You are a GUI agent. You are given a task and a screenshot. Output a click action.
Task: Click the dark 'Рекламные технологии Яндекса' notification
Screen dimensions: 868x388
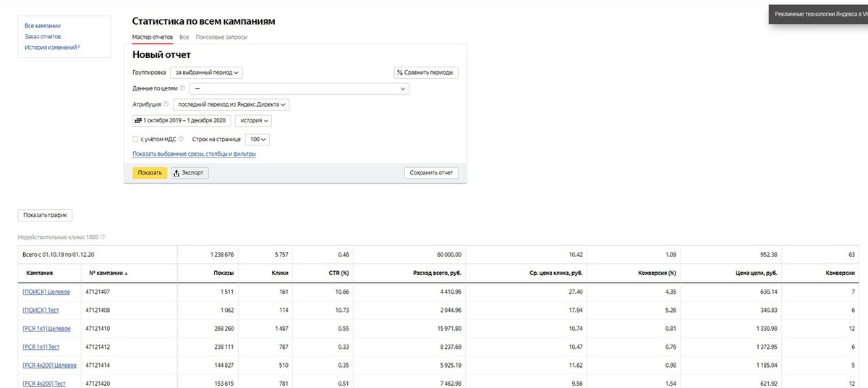pos(818,14)
